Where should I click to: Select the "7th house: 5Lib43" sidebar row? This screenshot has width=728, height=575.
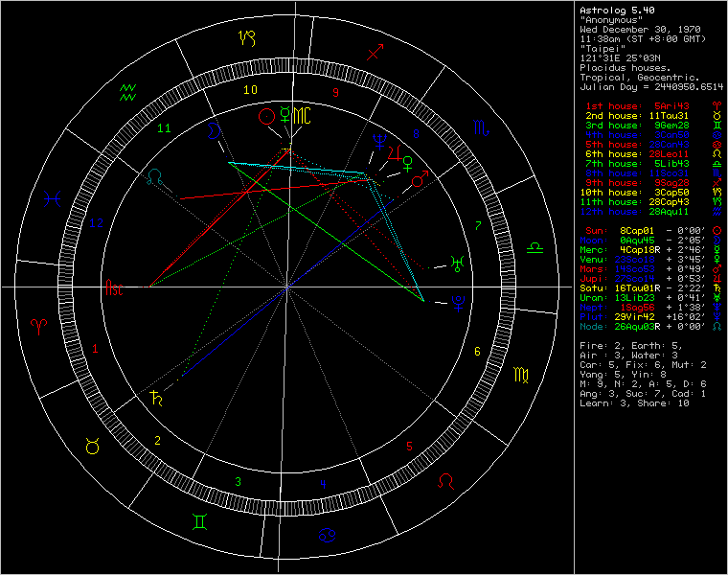653,164
